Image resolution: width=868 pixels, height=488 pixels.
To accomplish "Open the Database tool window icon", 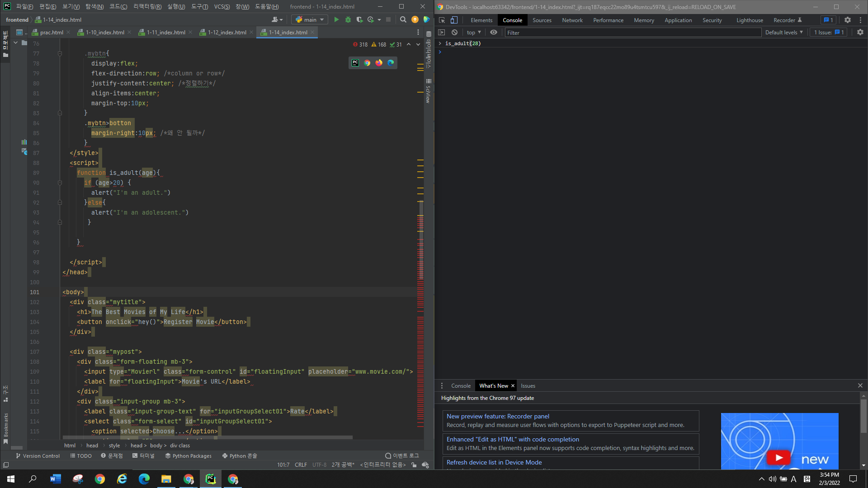I will [429, 34].
